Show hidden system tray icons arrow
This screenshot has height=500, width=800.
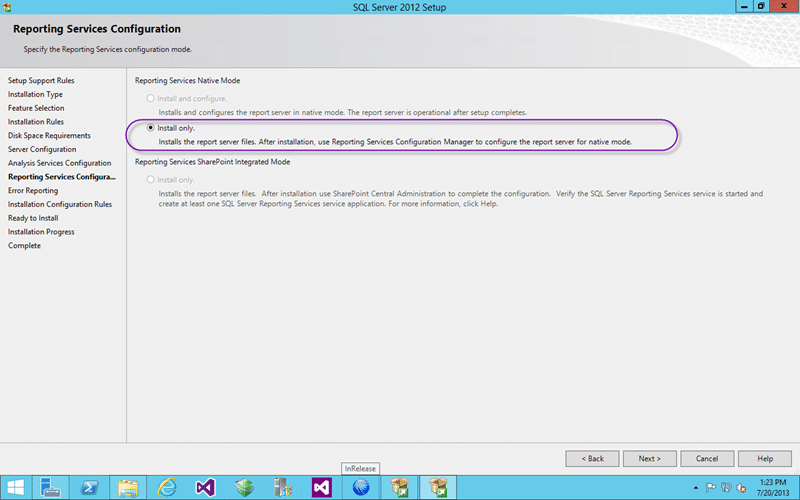coord(695,488)
